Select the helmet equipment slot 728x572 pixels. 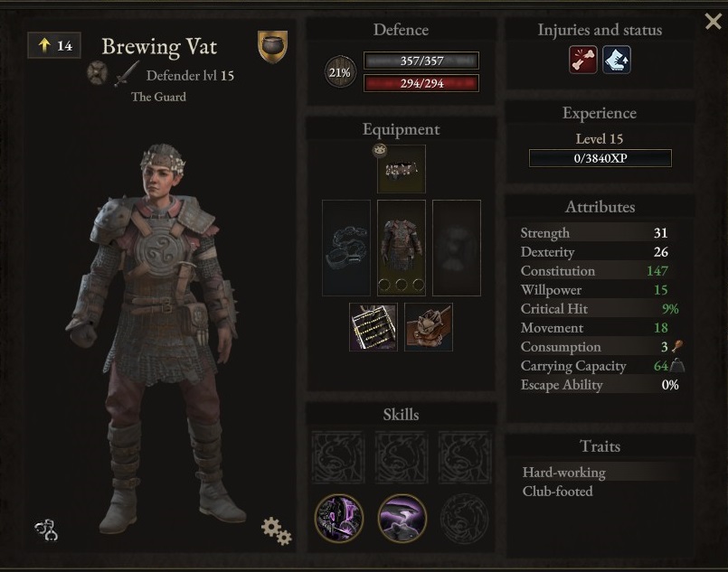(x=402, y=169)
